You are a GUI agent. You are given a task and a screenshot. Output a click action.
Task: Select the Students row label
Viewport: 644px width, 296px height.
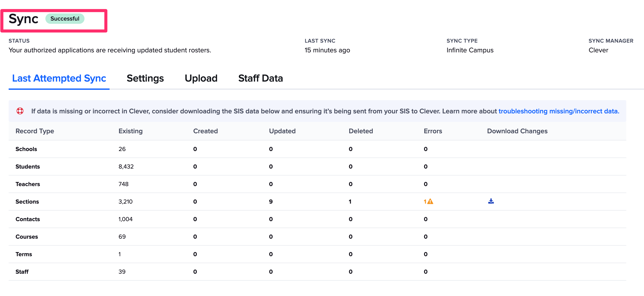point(27,167)
